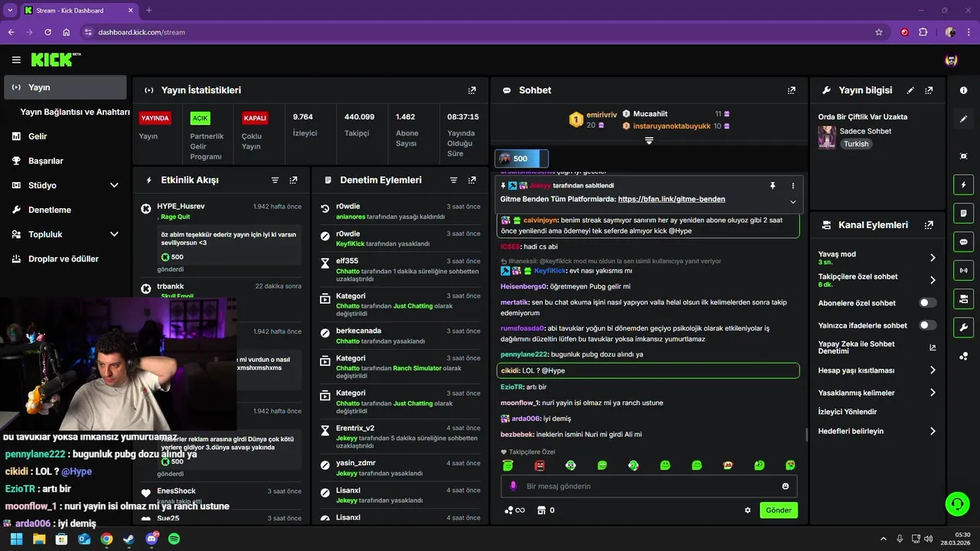
Task: Open the Denetleme sidebar item
Action: [65, 210]
